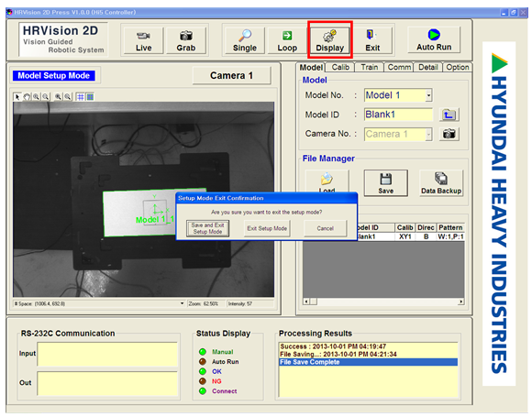Image resolution: width=532 pixels, height=417 pixels.
Task: Toggle the filled grid overlay icon
Action: [90, 97]
